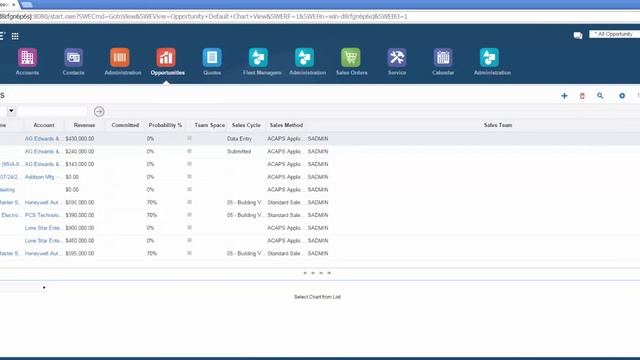Expand the search field dropdown arrow

(11, 111)
